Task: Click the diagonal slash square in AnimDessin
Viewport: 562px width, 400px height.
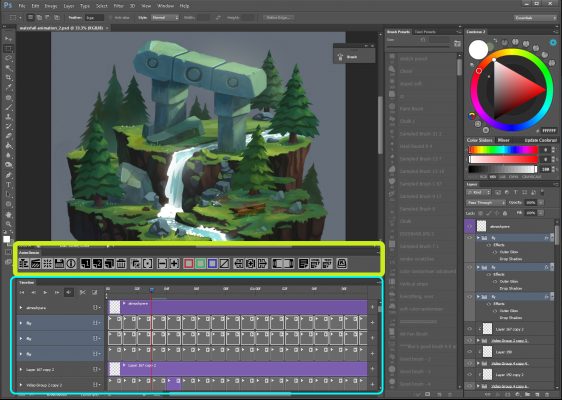Action: click(224, 264)
